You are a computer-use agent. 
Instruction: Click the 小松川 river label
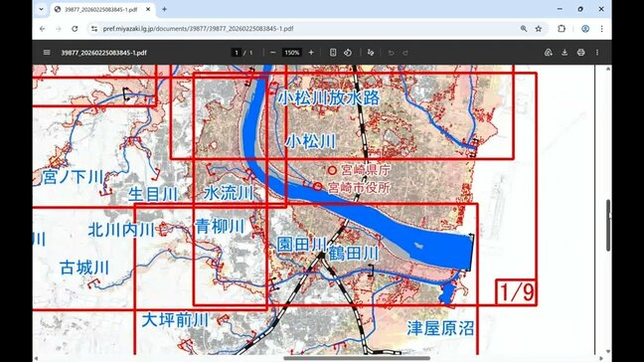tap(310, 141)
